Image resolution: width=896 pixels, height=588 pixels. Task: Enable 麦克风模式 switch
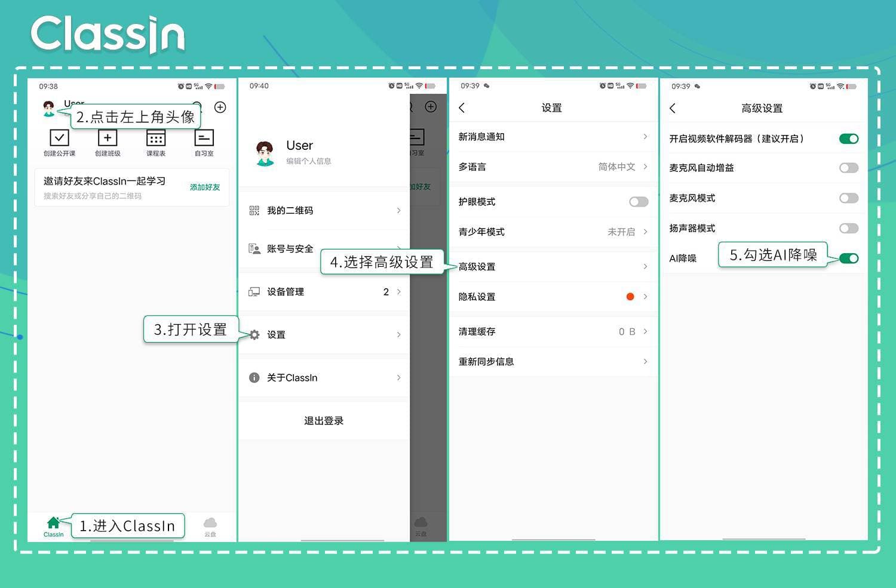(849, 198)
